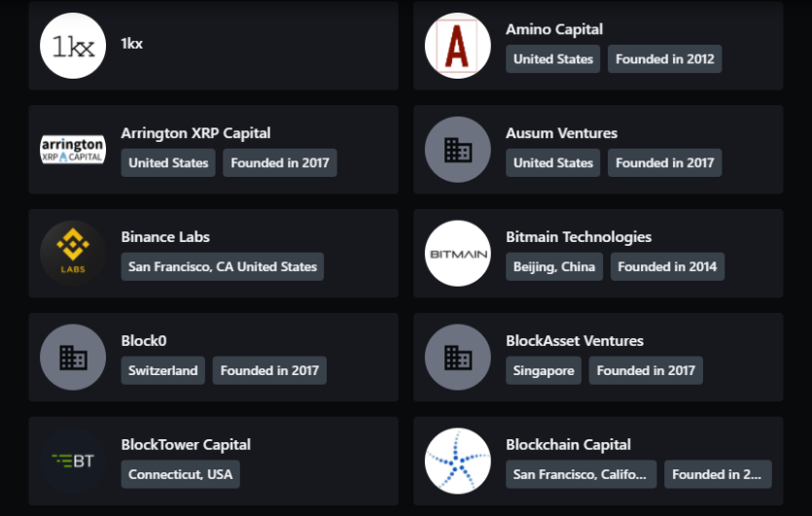Click the Founded in 2012 tag
The image size is (812, 516).
(664, 59)
